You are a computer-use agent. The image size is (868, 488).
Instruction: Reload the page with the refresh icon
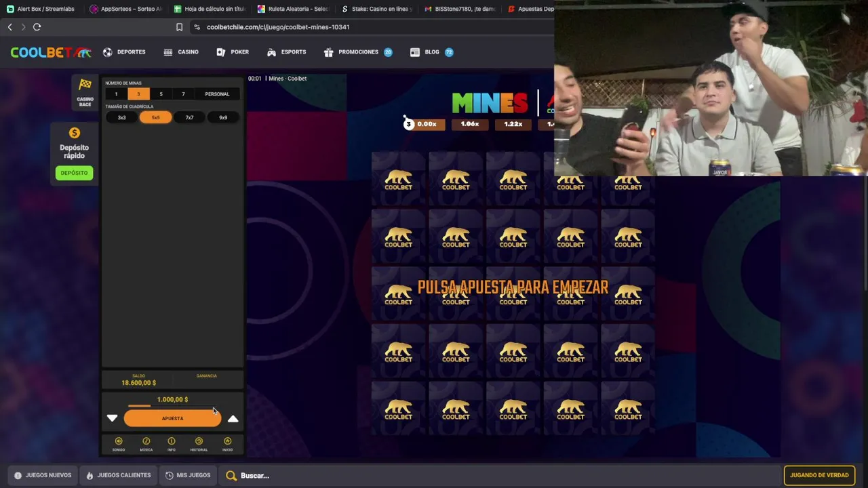pyautogui.click(x=37, y=27)
